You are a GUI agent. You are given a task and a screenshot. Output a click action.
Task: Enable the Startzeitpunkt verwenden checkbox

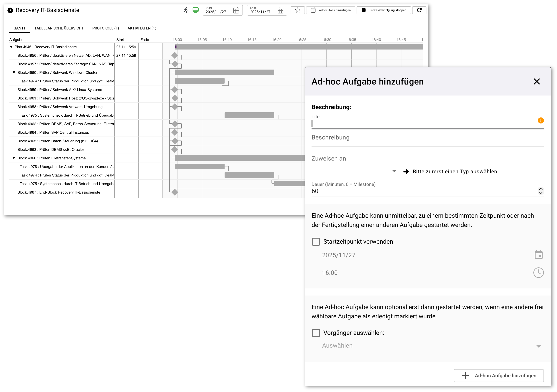(316, 241)
